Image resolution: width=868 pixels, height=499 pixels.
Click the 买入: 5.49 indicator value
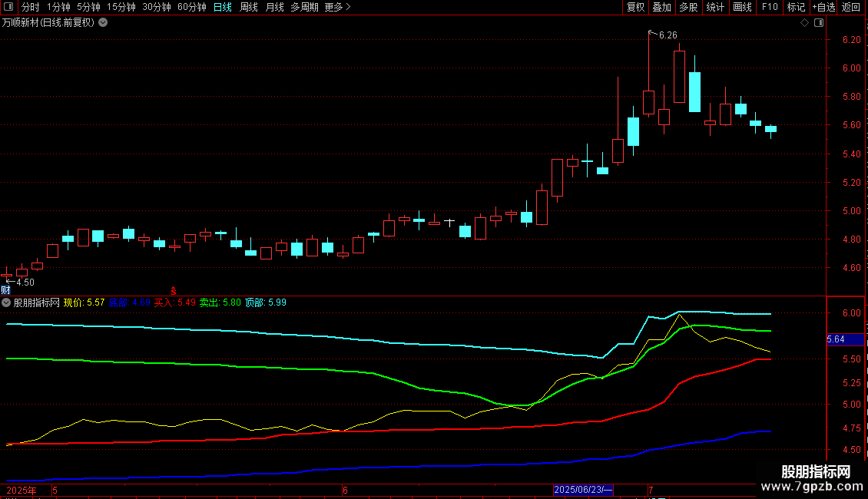pyautogui.click(x=175, y=302)
